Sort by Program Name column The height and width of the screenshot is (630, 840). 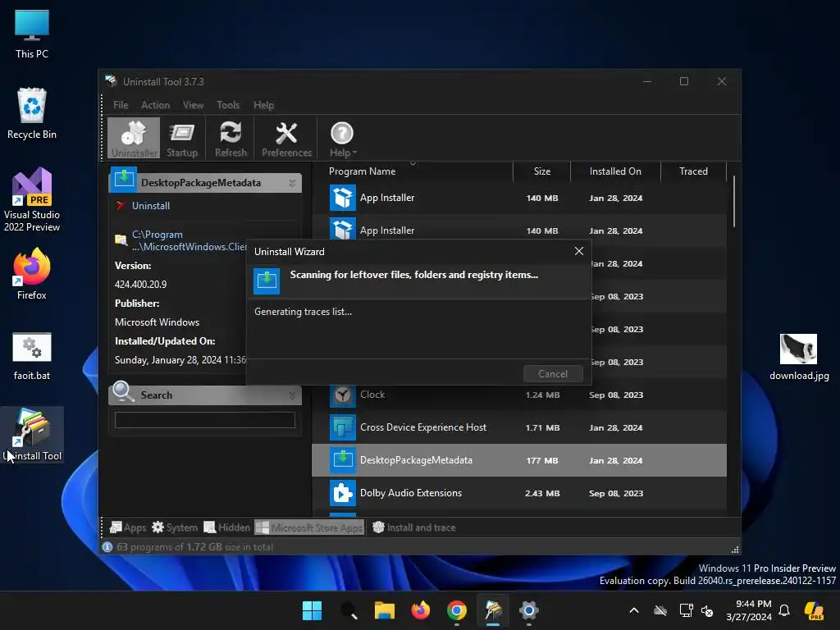362,171
